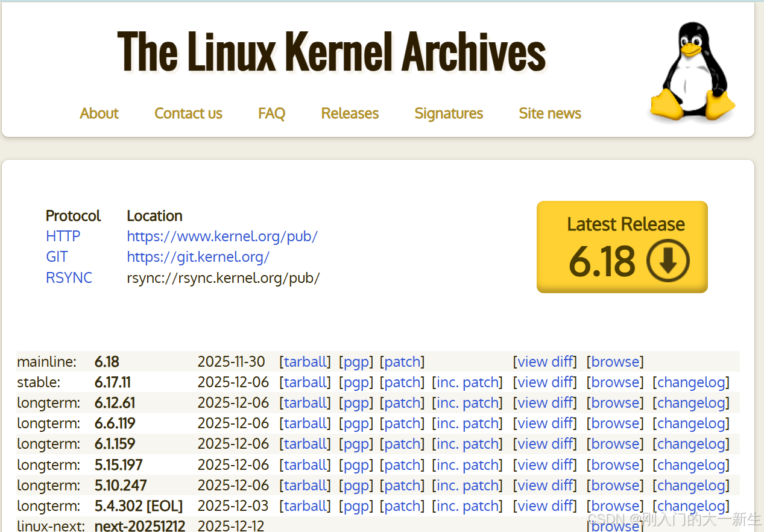Image resolution: width=764 pixels, height=532 pixels.
Task: Open the GIT protocol link
Action: (57, 257)
